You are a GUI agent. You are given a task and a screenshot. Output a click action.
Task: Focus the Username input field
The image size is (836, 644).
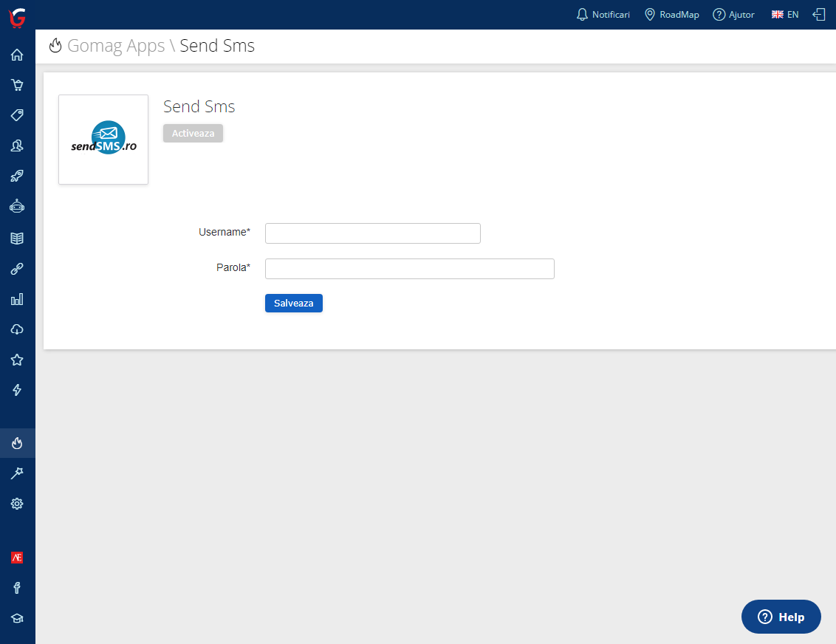pos(373,233)
